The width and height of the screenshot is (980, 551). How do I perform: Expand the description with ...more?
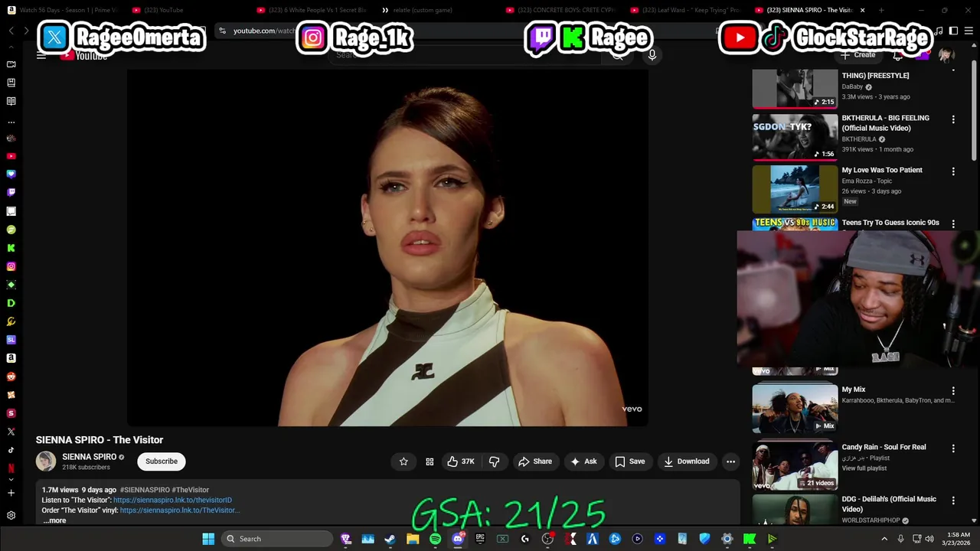(54, 520)
